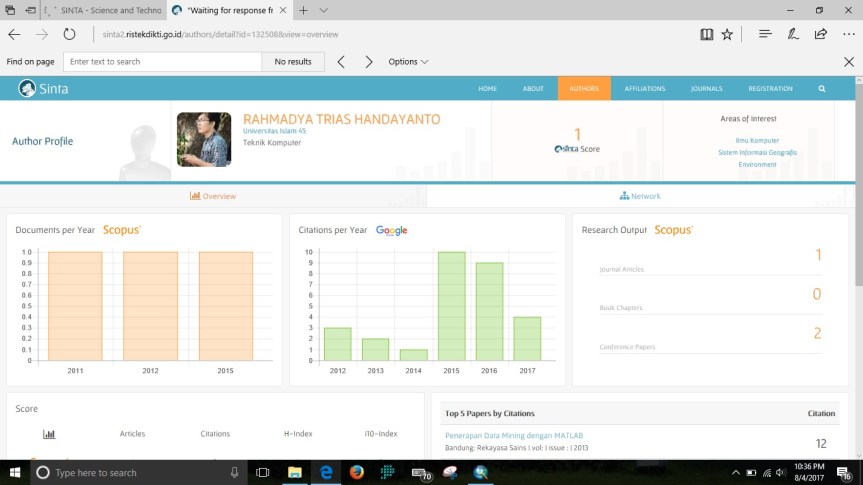Viewport: 863px width, 485px height.
Task: Open the reading view book icon
Action: [x=707, y=34]
